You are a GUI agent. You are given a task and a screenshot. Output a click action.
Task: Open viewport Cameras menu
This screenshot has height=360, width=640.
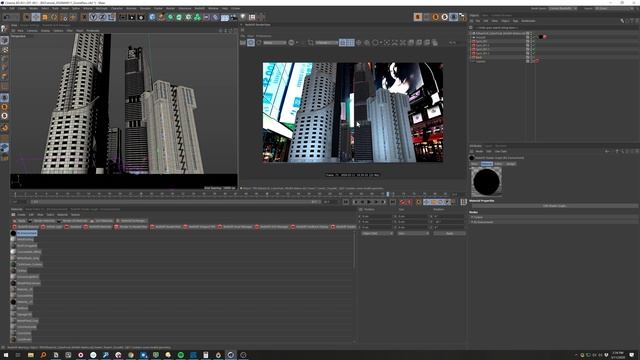point(32,31)
